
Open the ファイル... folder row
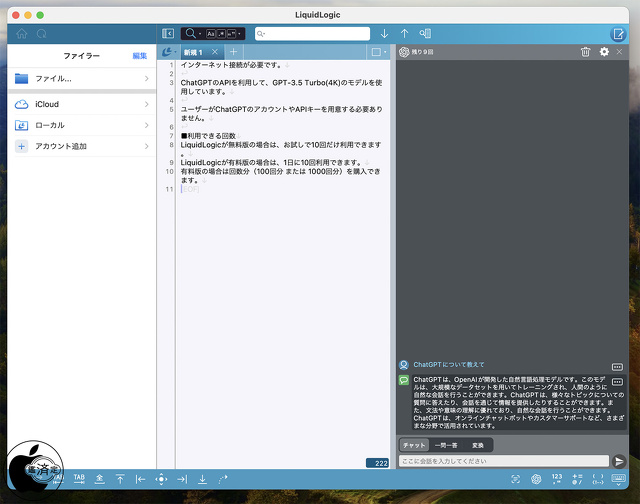tap(82, 78)
